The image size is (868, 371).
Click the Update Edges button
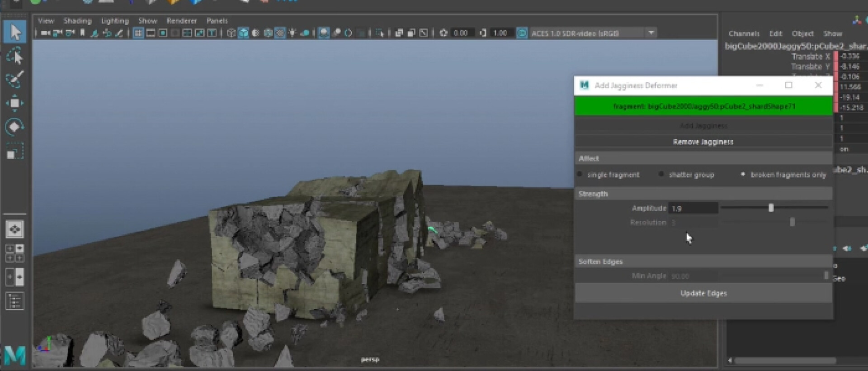click(703, 293)
